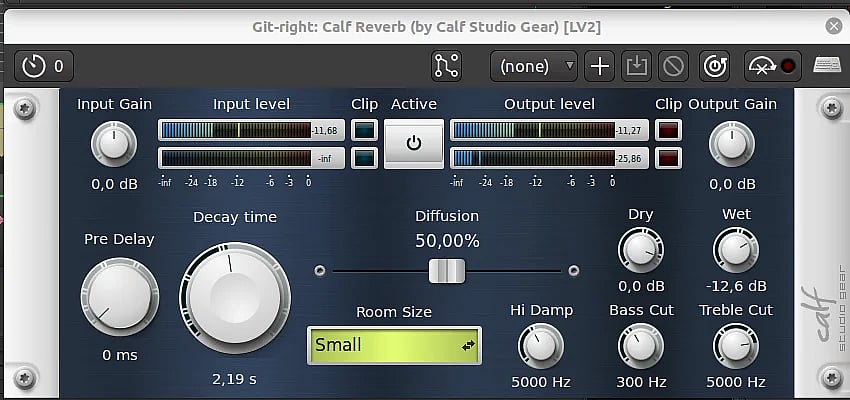Click the Pre Delay knob

120,297
